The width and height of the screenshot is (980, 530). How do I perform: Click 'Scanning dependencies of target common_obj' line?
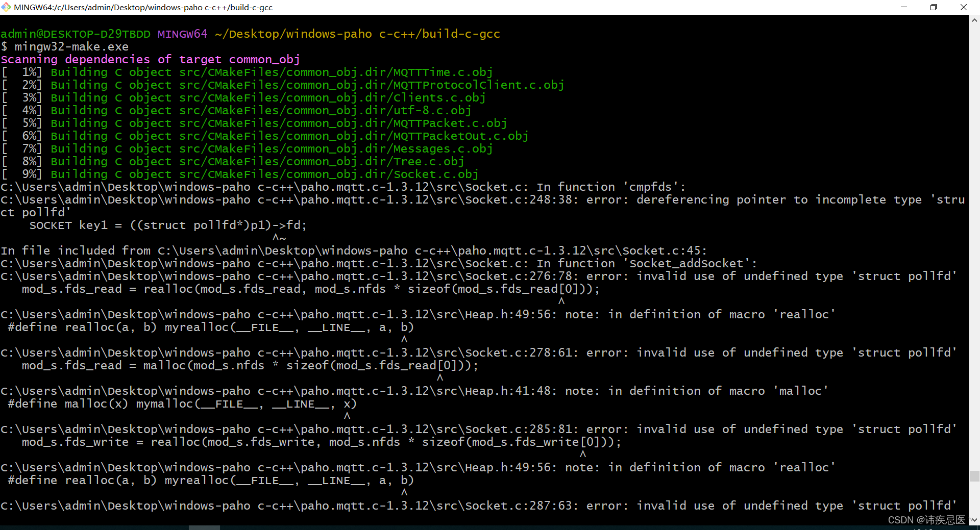151,60
